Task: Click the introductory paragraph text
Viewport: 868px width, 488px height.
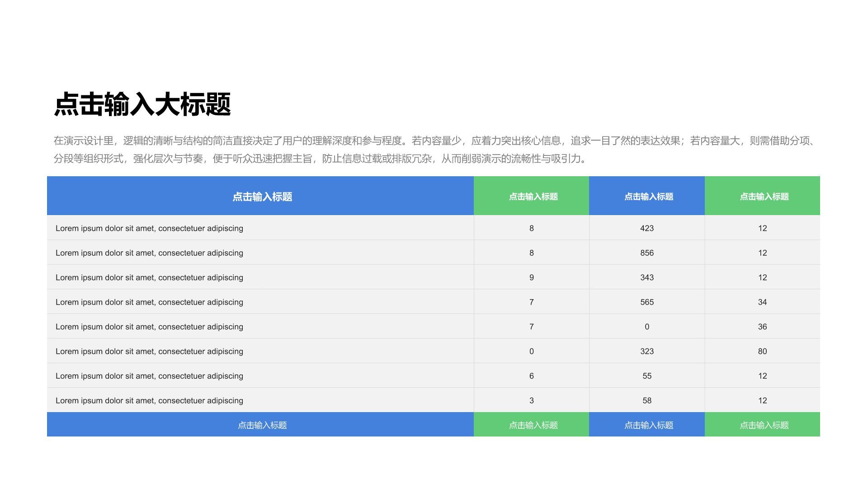Action: tap(434, 149)
